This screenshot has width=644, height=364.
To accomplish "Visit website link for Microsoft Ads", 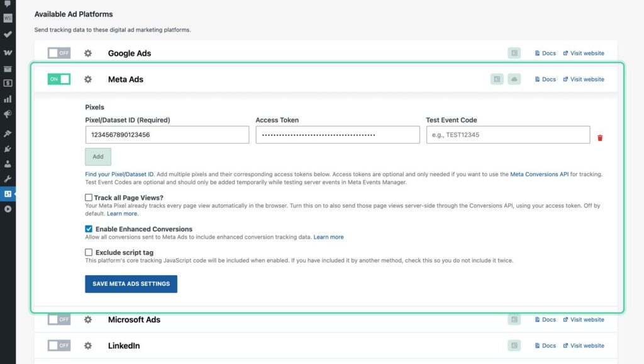I will [583, 319].
